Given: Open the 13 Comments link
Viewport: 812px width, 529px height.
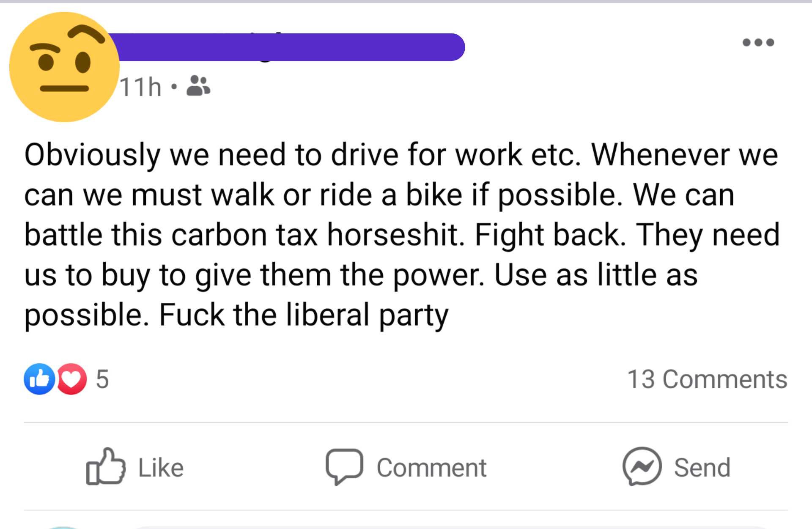Looking at the screenshot, I should (x=707, y=379).
